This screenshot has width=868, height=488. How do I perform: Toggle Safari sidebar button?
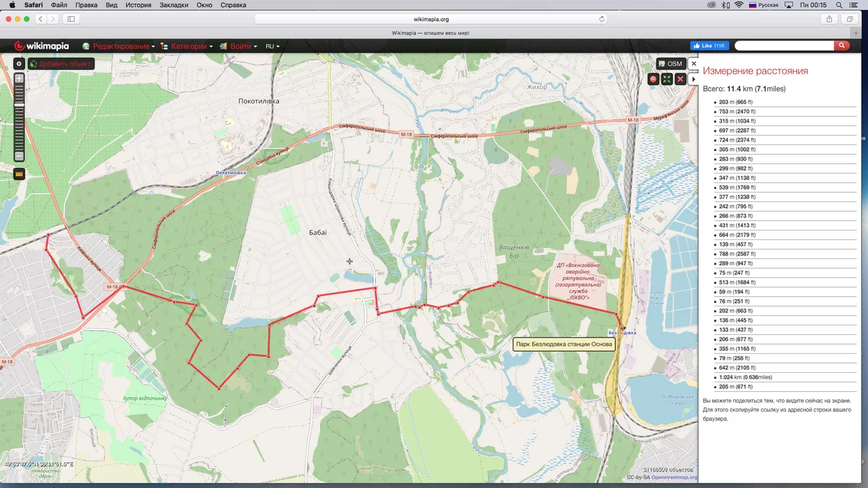click(x=71, y=19)
